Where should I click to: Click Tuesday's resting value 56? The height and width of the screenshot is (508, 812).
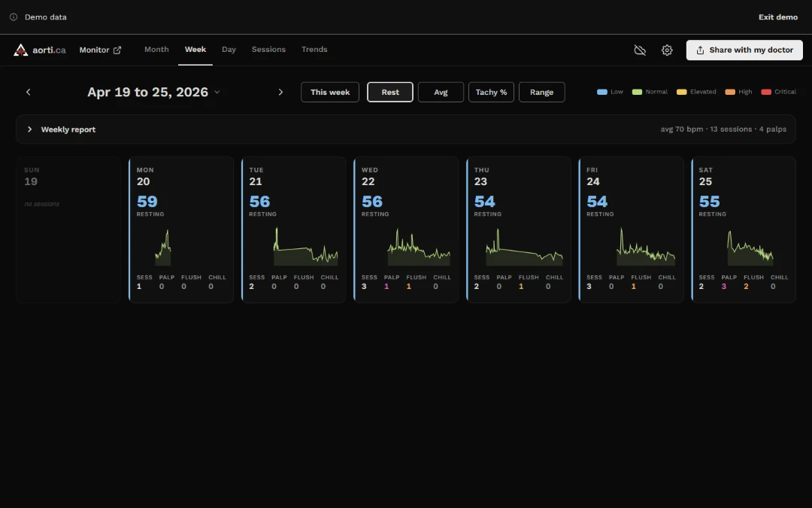click(x=259, y=201)
